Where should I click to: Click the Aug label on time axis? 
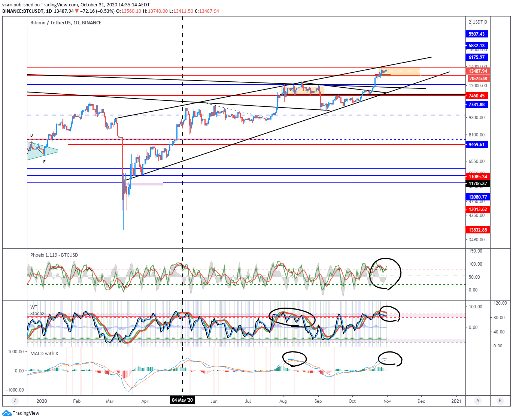click(283, 401)
